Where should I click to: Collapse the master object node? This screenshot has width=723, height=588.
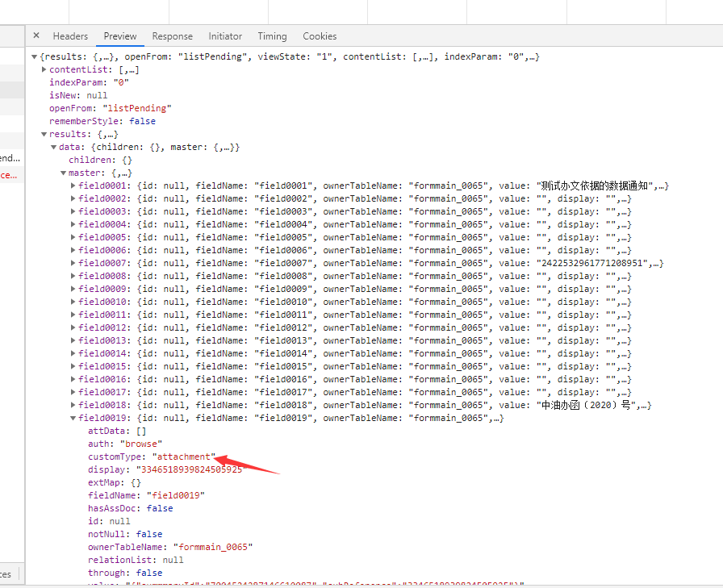64,173
